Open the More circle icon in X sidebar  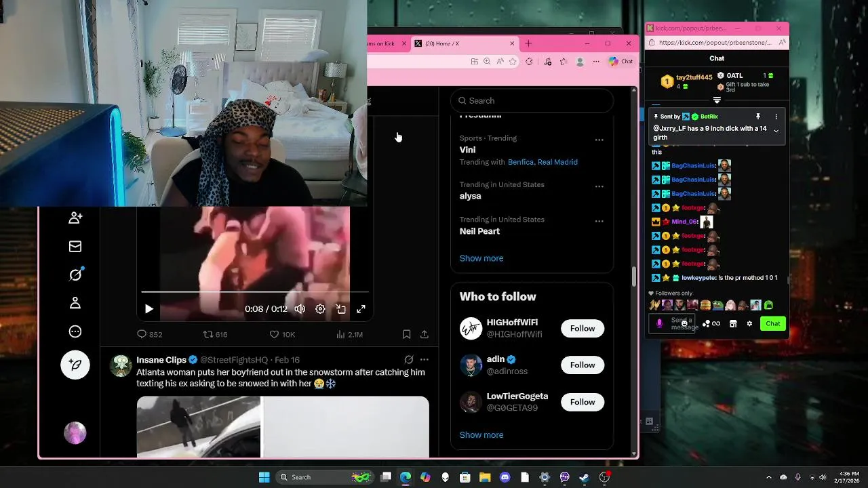(75, 331)
